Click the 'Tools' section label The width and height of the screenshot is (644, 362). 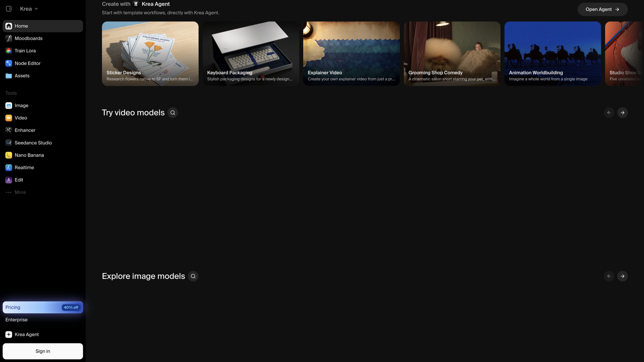[11, 93]
